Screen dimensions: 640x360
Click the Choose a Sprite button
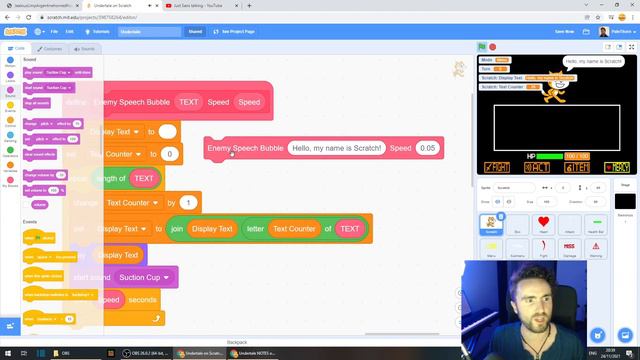[x=598, y=335]
